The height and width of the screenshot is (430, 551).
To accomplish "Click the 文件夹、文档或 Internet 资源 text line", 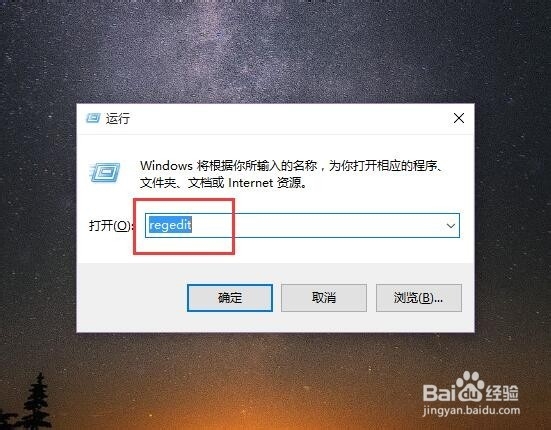I will coord(223,183).
